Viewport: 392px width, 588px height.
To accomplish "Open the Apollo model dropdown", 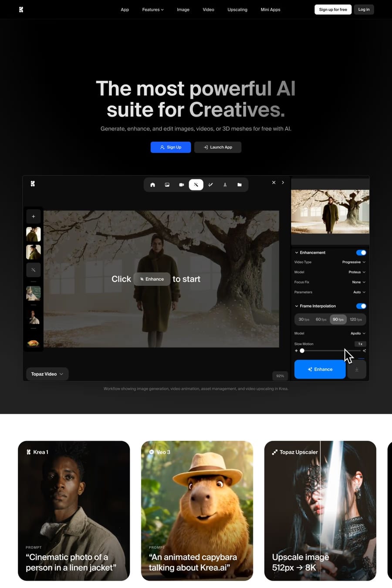I will (358, 334).
